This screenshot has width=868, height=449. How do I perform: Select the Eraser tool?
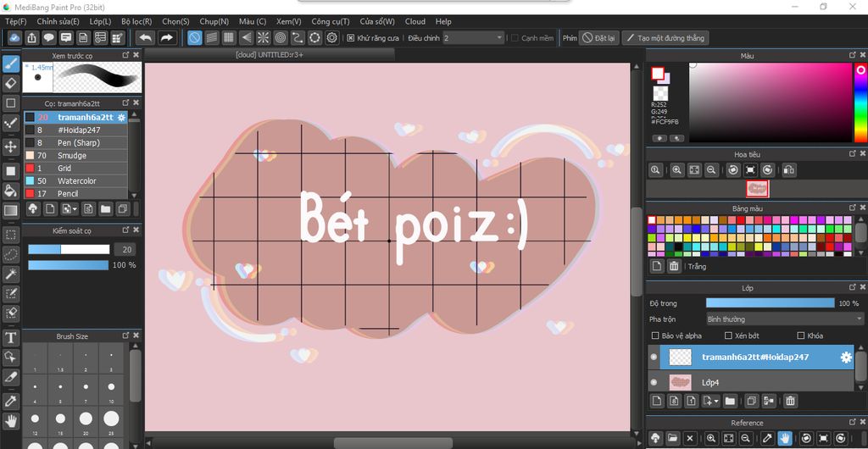click(x=10, y=84)
